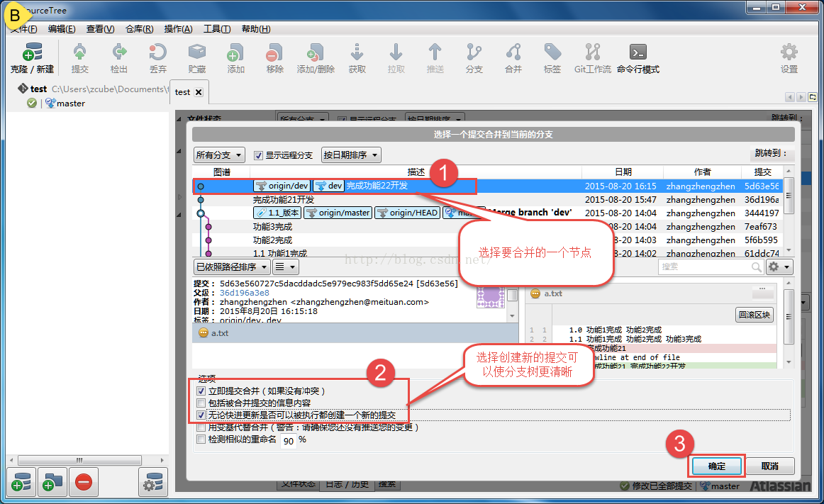Open diff options gear dropdown
Image resolution: width=824 pixels, height=504 pixels.
pyautogui.click(x=779, y=267)
